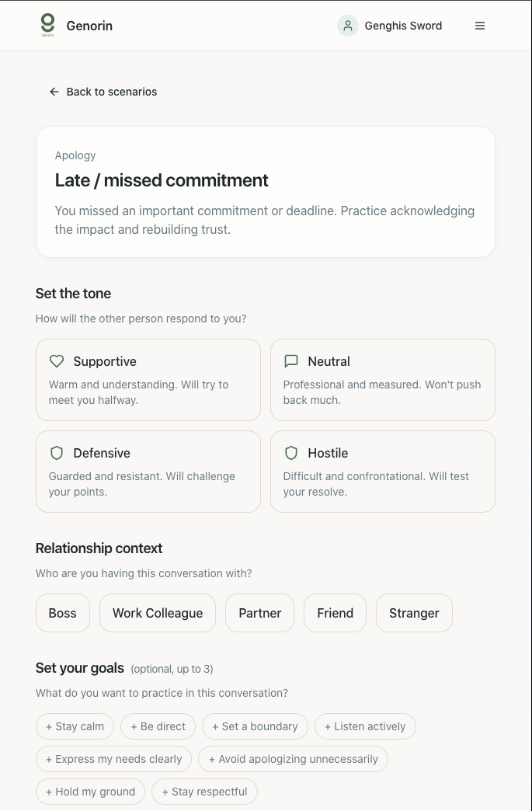This screenshot has width=532, height=811.
Task: Add the Stay calm goal
Action: click(x=75, y=726)
